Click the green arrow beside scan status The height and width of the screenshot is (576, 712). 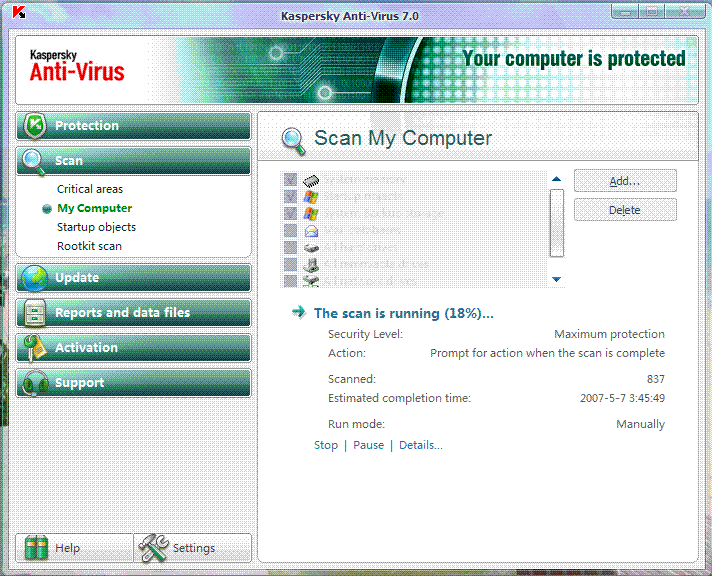[x=299, y=312]
